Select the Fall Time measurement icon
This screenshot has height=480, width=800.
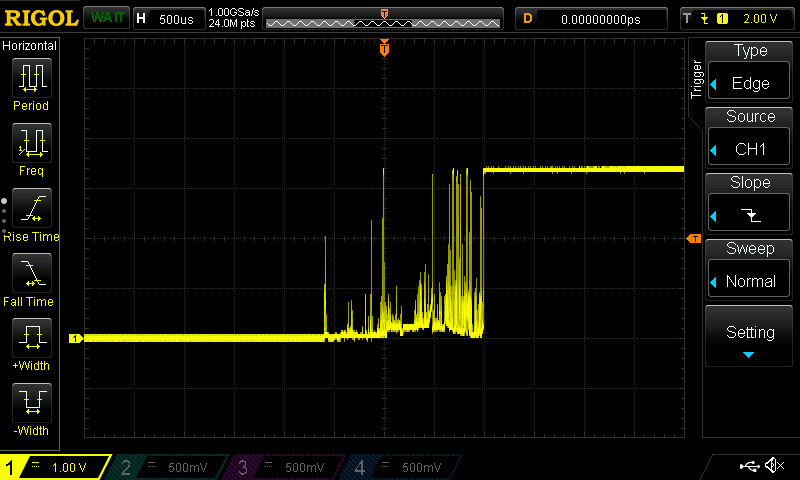pyautogui.click(x=32, y=273)
